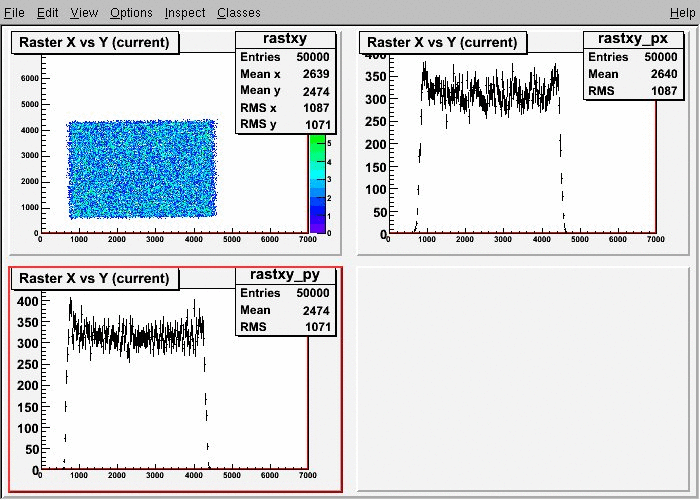Screen dimensions: 700x500
Task: Click histogram curve in rastxy_px plot
Action: [490, 94]
